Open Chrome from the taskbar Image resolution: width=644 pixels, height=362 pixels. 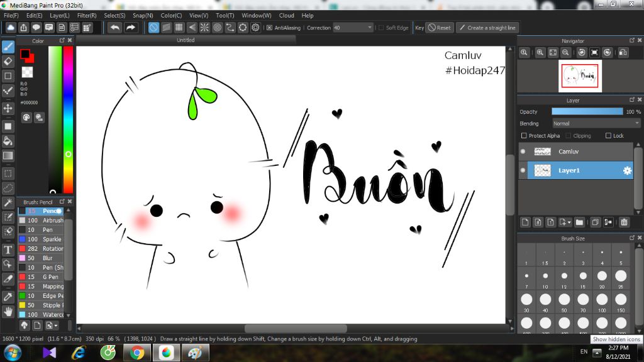pyautogui.click(x=137, y=353)
